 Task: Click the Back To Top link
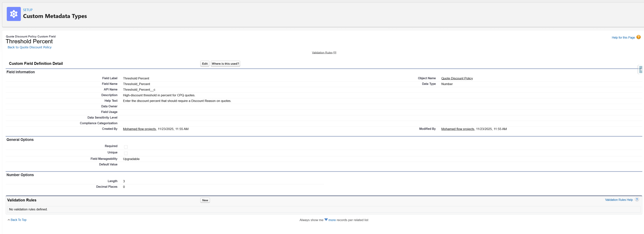18,220
